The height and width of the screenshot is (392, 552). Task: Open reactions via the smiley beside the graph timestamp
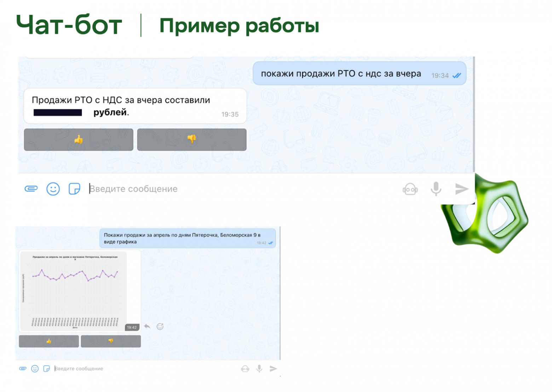(160, 326)
